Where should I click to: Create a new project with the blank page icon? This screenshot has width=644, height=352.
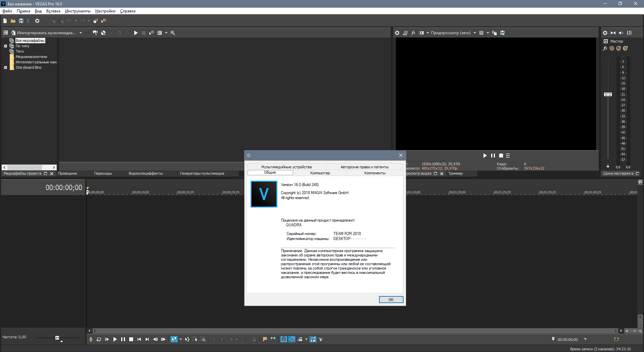coord(5,21)
